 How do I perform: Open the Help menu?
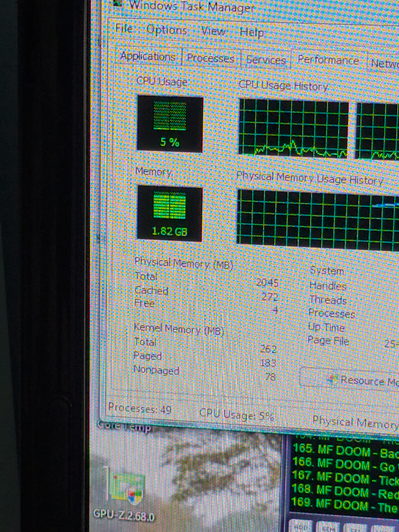[251, 33]
